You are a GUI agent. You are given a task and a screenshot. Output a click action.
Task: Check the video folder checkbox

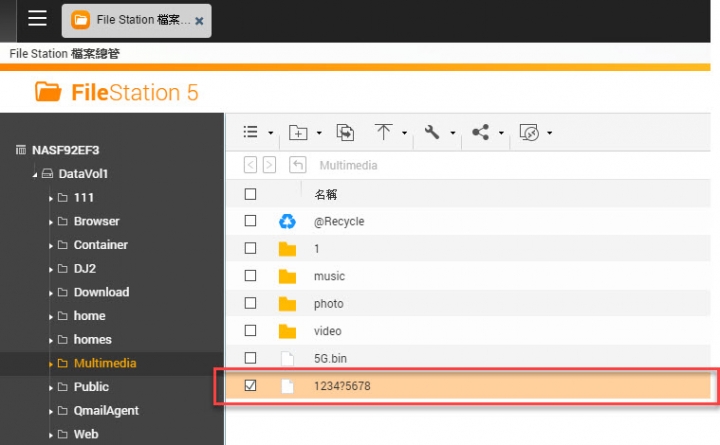click(x=250, y=331)
